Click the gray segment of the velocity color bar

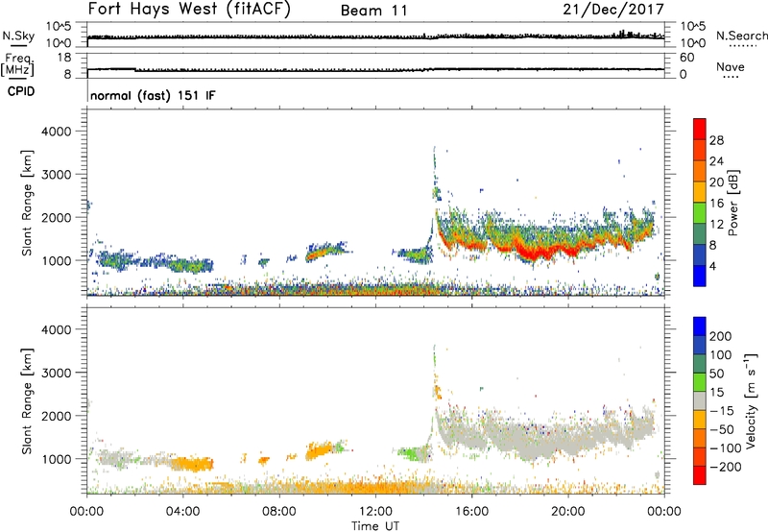(700, 400)
